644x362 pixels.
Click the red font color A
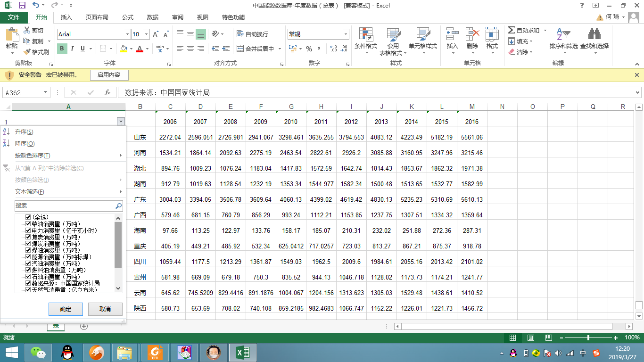[x=140, y=49]
